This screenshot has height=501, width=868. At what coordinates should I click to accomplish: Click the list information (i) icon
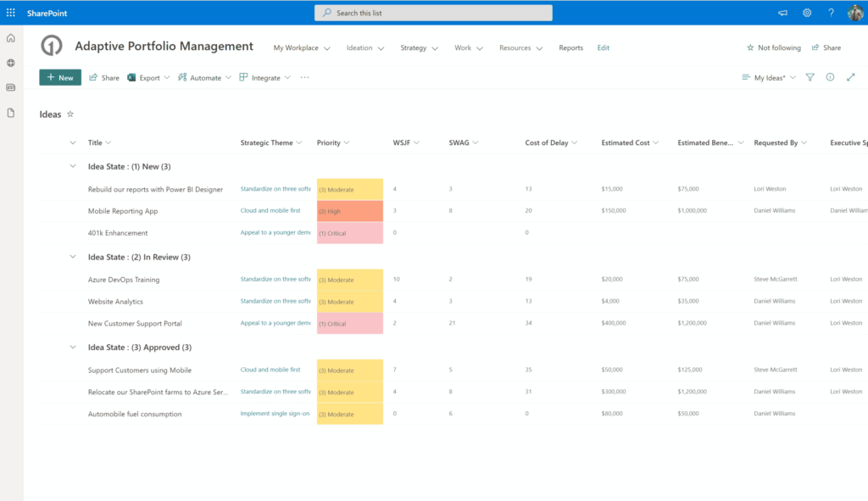829,77
